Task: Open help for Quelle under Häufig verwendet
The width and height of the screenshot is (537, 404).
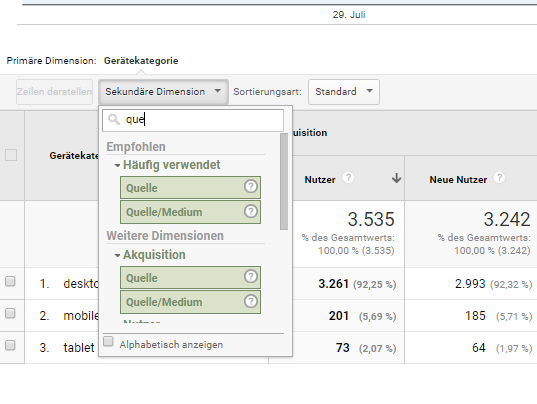Action: point(251,187)
